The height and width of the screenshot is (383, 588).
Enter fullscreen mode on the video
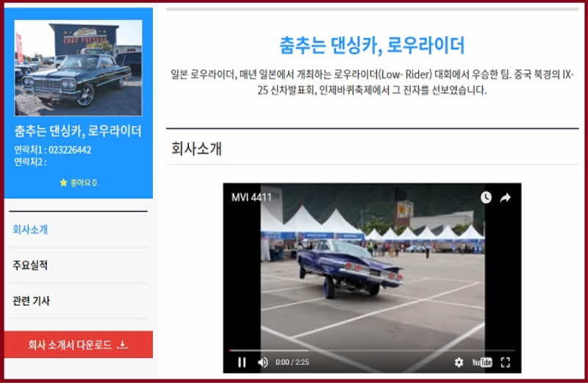[505, 362]
